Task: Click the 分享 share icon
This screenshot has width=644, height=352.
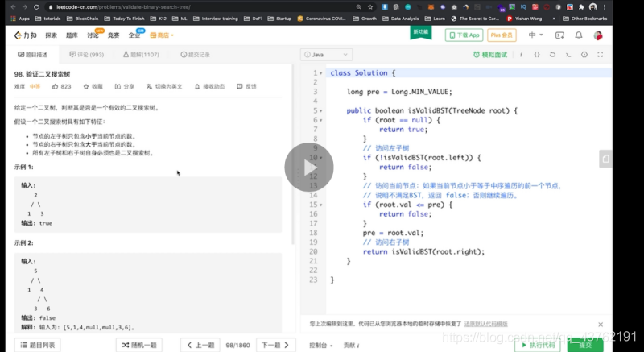Action: point(125,87)
